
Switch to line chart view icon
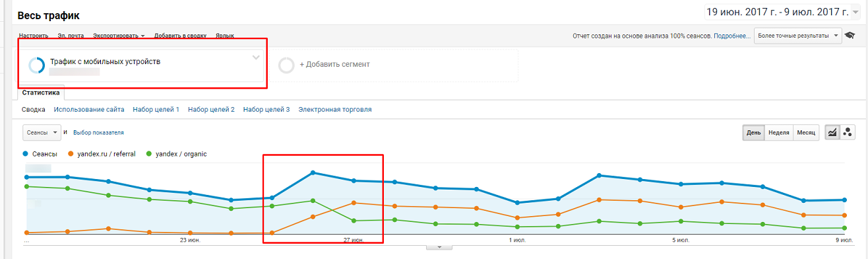[x=832, y=132]
